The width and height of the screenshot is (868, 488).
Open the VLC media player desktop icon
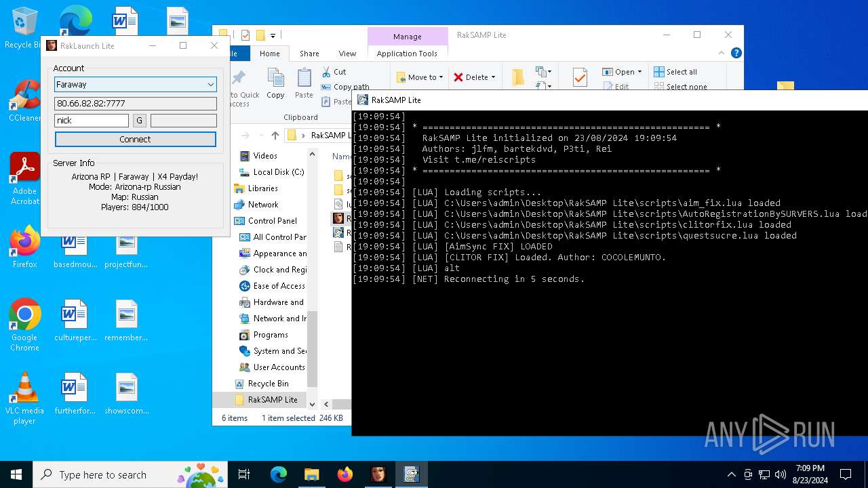(24, 399)
